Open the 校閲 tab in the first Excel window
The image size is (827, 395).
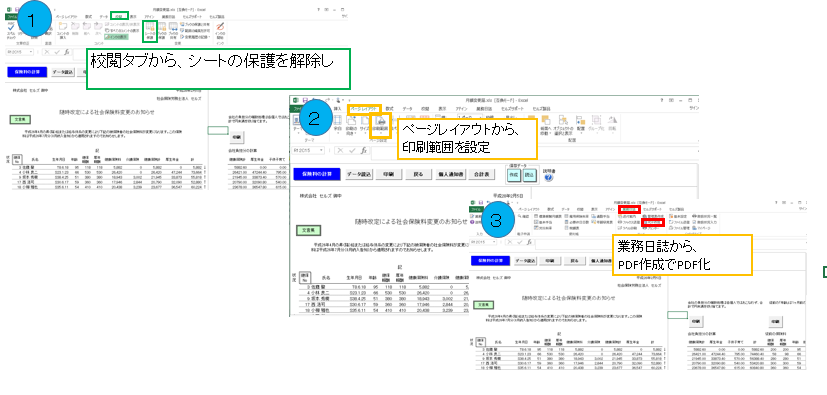(x=119, y=17)
